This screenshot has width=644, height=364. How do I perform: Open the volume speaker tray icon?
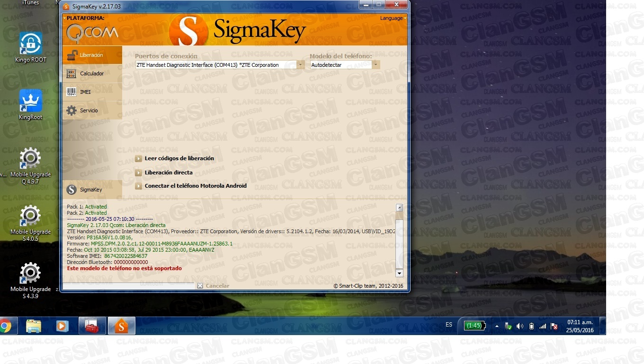[520, 326]
